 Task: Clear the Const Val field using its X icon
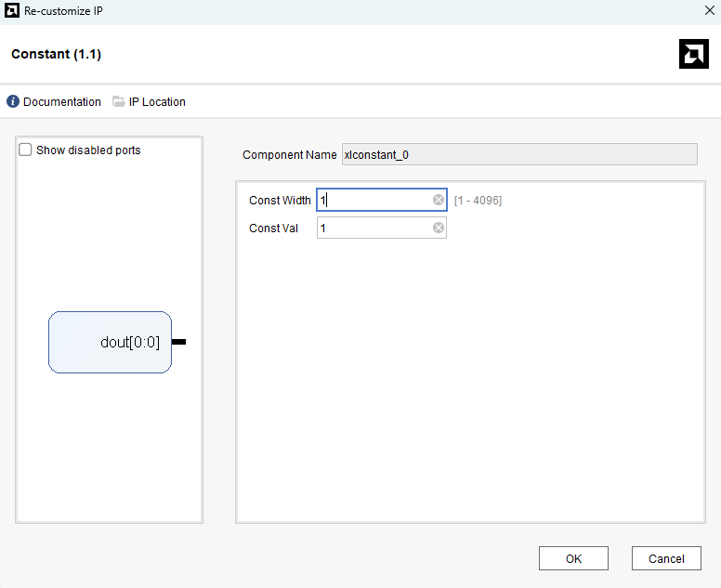coord(439,228)
